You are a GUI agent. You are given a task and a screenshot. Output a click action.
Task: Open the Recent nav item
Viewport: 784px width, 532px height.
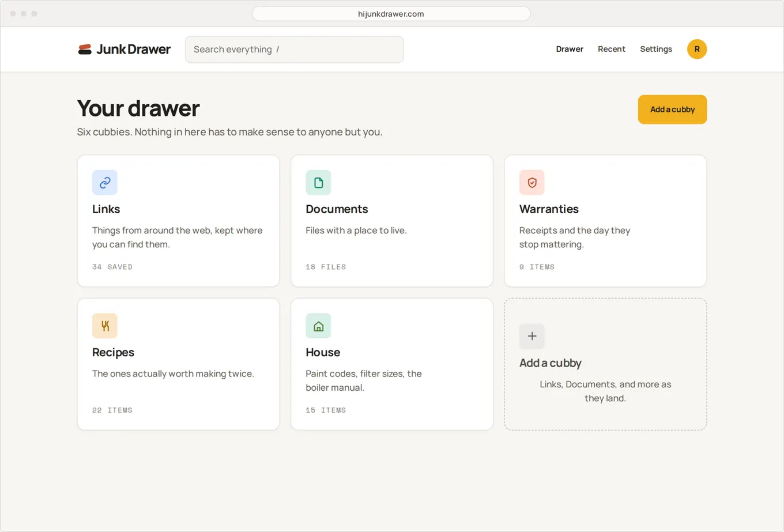[611, 49]
